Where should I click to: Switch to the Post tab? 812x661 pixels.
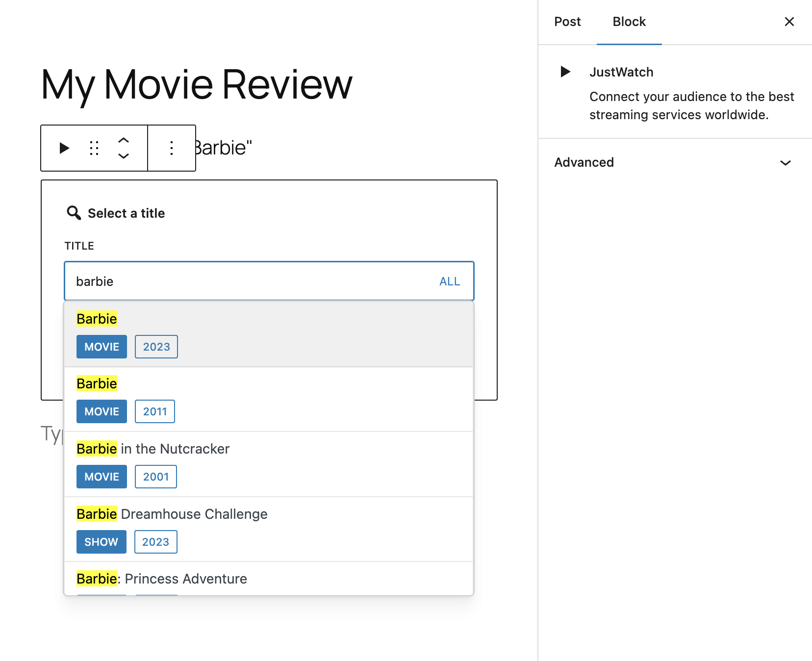567,22
